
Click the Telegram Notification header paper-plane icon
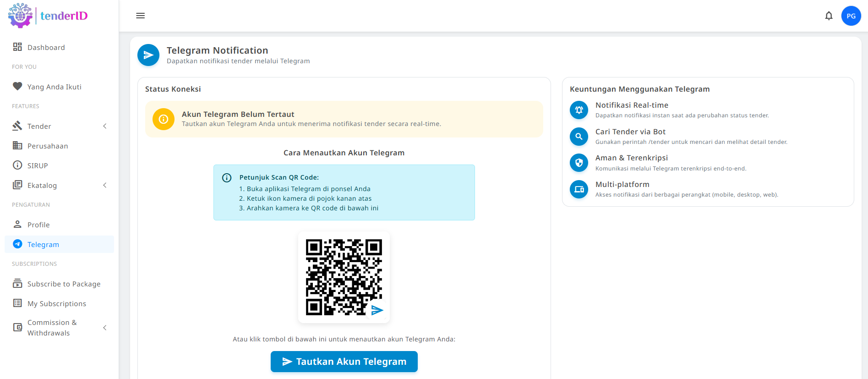pyautogui.click(x=148, y=55)
